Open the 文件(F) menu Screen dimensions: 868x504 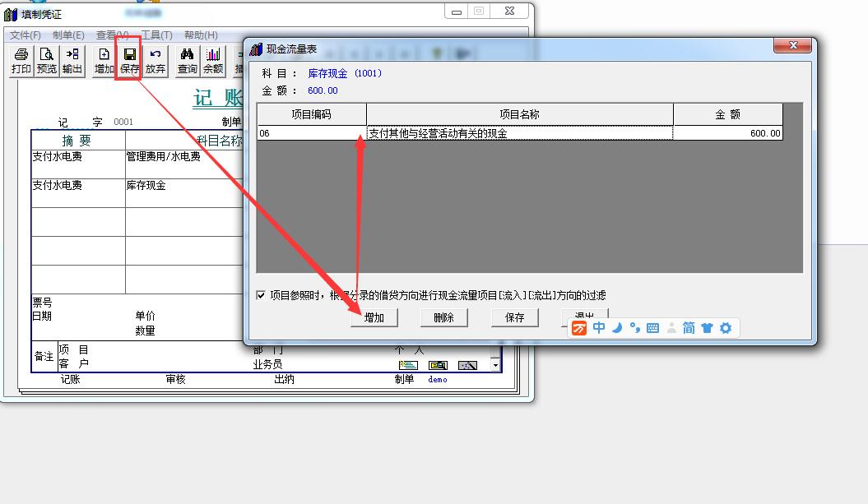25,35
